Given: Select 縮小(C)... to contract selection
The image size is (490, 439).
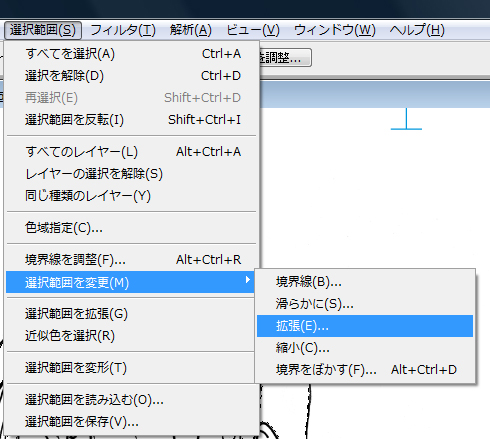Looking at the screenshot, I should click(x=365, y=348).
